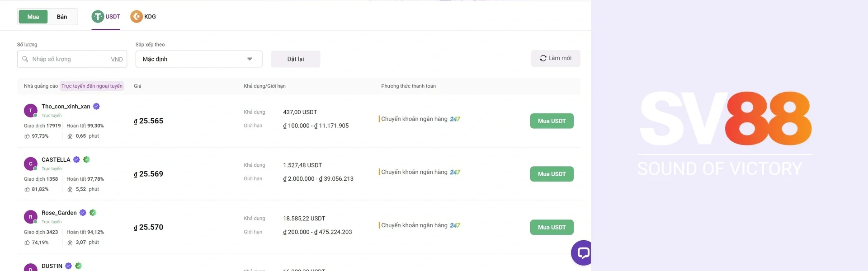The image size is (868, 271).
Task: Open the live chat support bubble
Action: pyautogui.click(x=582, y=252)
